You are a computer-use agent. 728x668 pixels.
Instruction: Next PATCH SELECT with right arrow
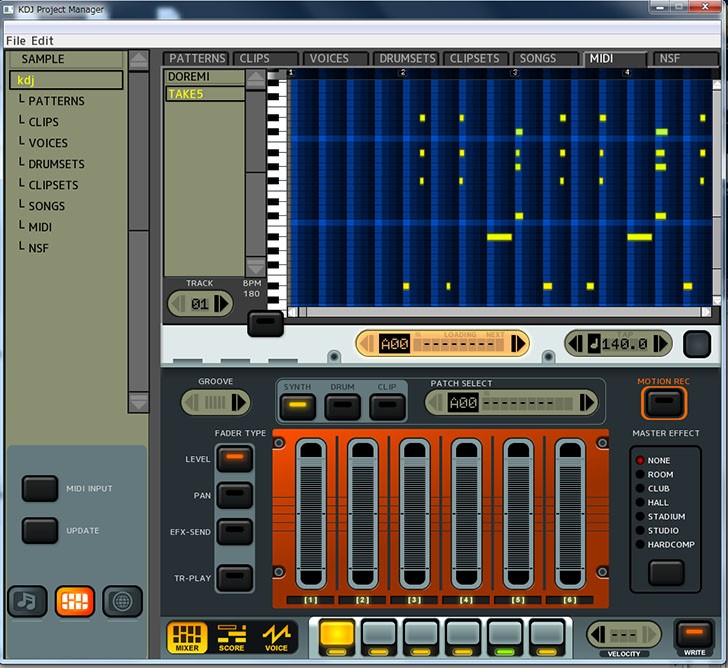tap(587, 402)
